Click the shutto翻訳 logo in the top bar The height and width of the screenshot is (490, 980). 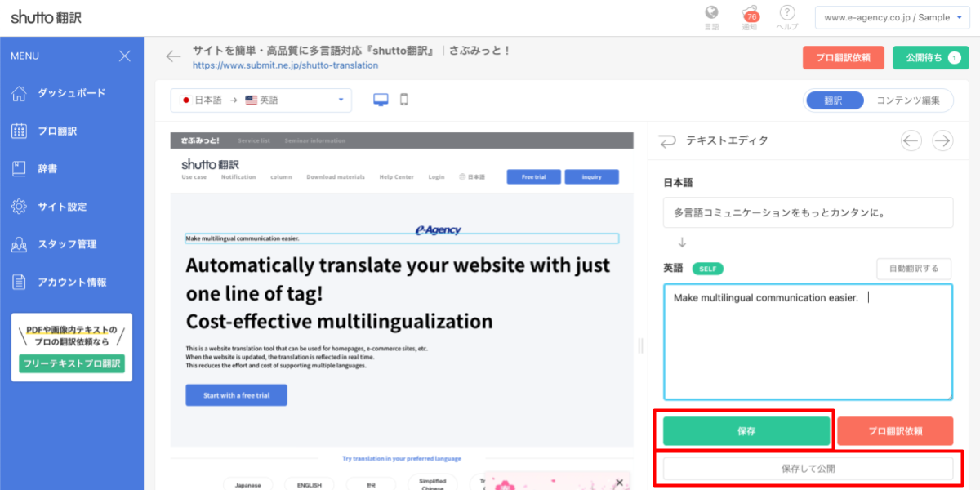(x=47, y=17)
